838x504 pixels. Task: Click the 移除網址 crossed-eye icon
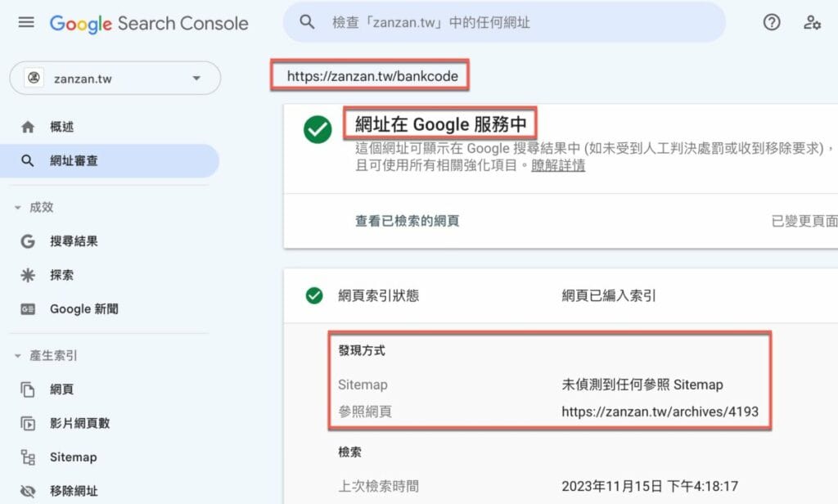pos(28,491)
